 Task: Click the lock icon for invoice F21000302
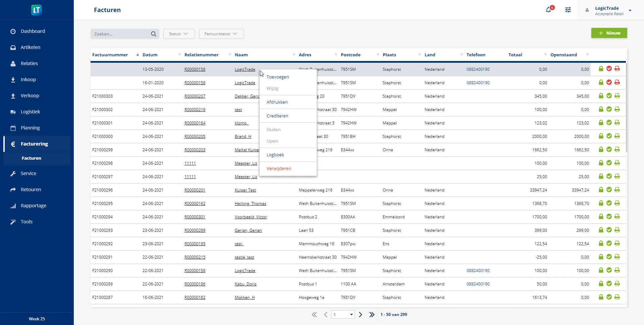(x=601, y=109)
